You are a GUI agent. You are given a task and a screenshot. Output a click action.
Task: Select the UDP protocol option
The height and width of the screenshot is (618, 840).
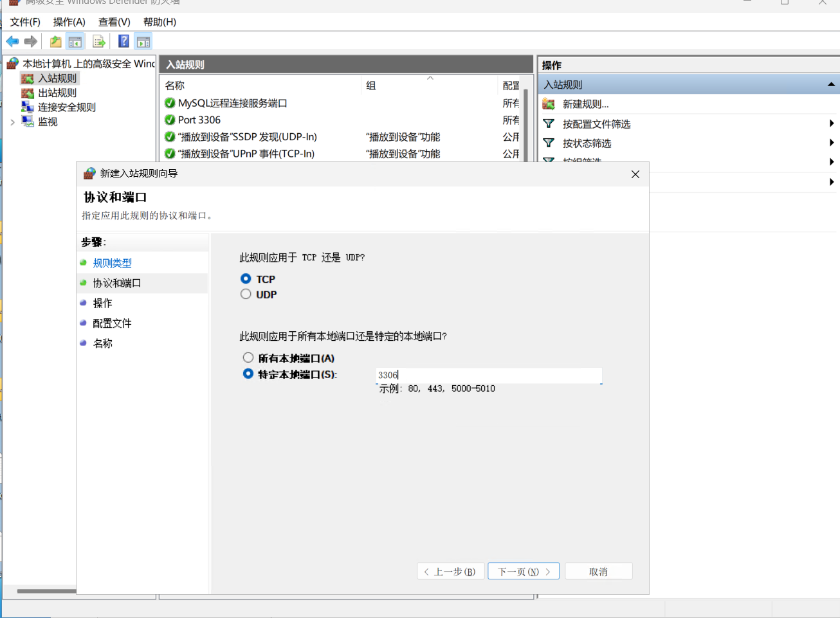[246, 295]
